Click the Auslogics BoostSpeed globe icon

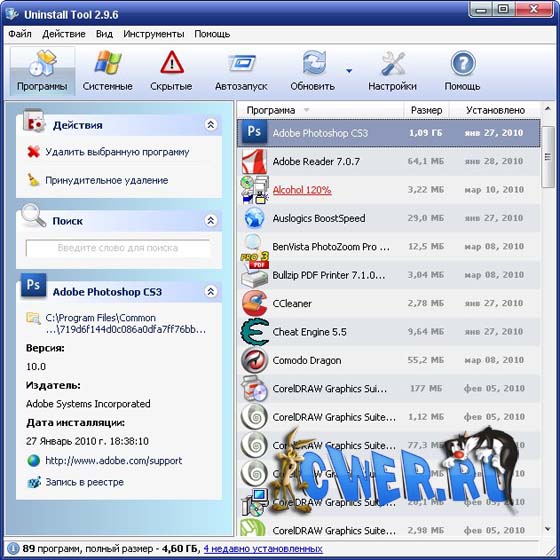pos(254,218)
